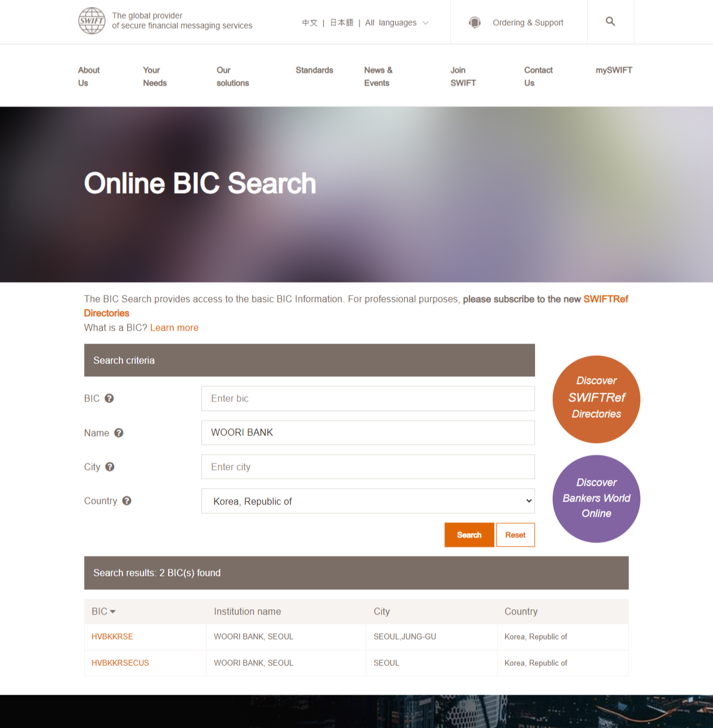Click the Institution name column header
Screen dimensions: 713x728
click(x=248, y=612)
